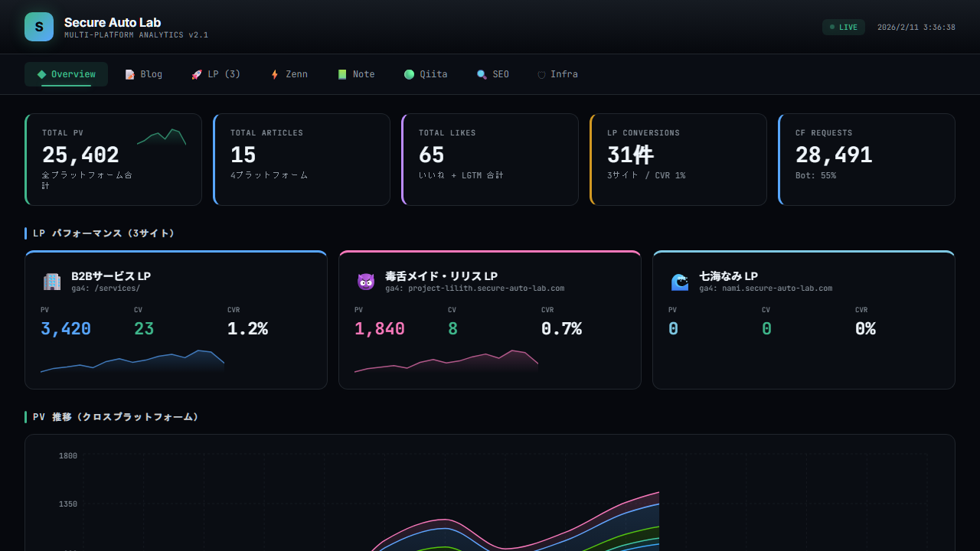980x551 pixels.
Task: Open the Blog tab
Action: point(144,74)
